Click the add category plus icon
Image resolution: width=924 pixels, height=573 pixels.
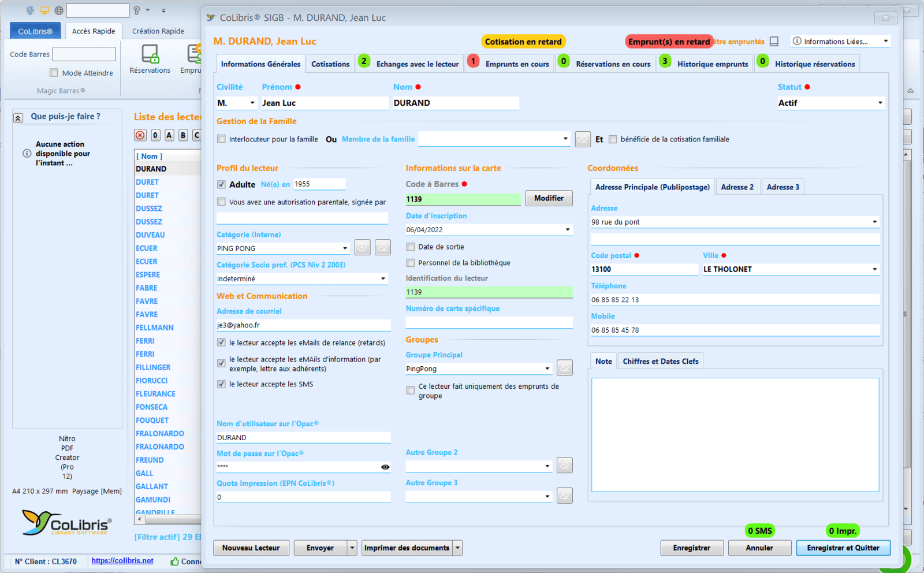(362, 248)
